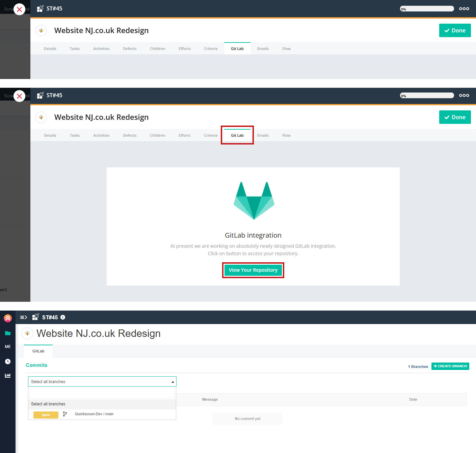Click the info icon beside ST#45
This screenshot has height=453, width=476.
pos(63,317)
